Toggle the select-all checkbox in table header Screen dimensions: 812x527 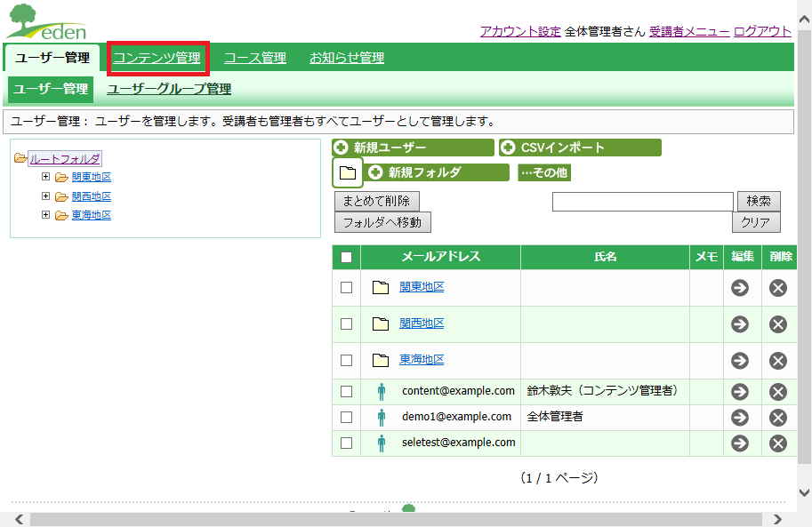(x=347, y=258)
